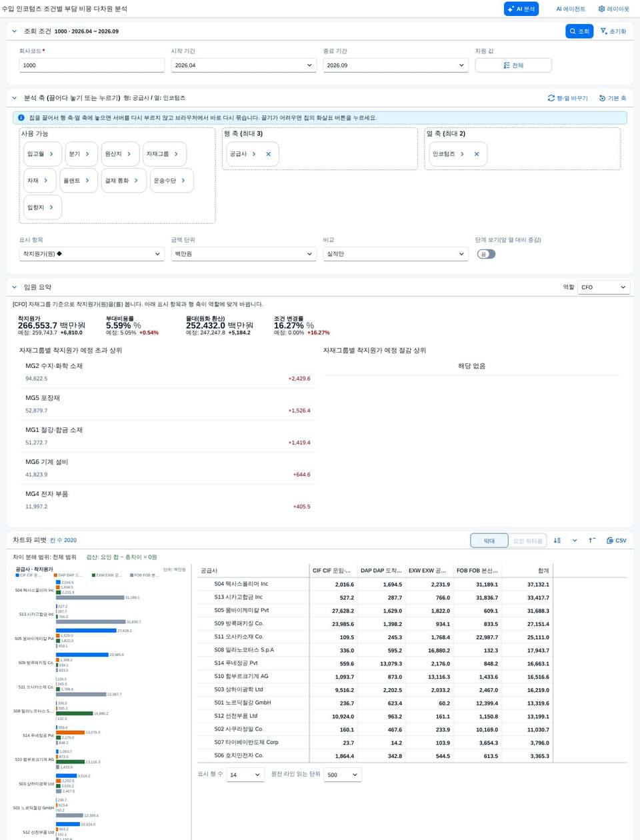Screen dimensions: 640x840
Task: Click the 초기화 filter reset button
Action: pyautogui.click(x=613, y=31)
